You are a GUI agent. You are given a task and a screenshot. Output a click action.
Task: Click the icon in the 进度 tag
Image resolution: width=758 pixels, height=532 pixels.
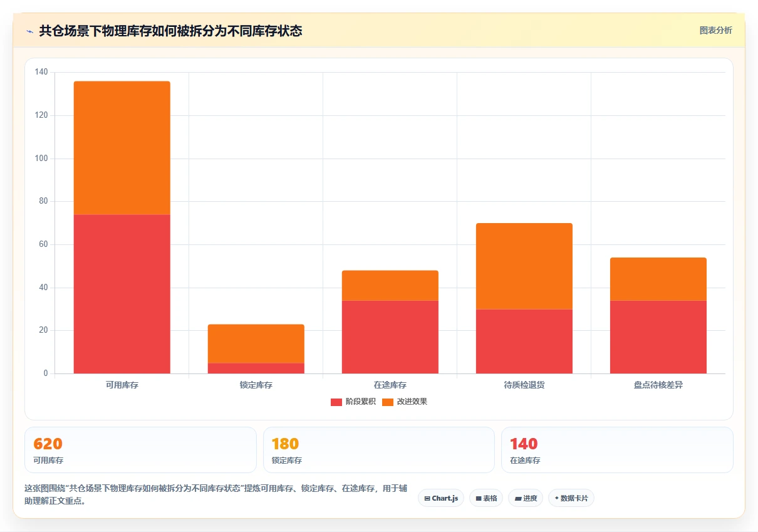coord(518,499)
